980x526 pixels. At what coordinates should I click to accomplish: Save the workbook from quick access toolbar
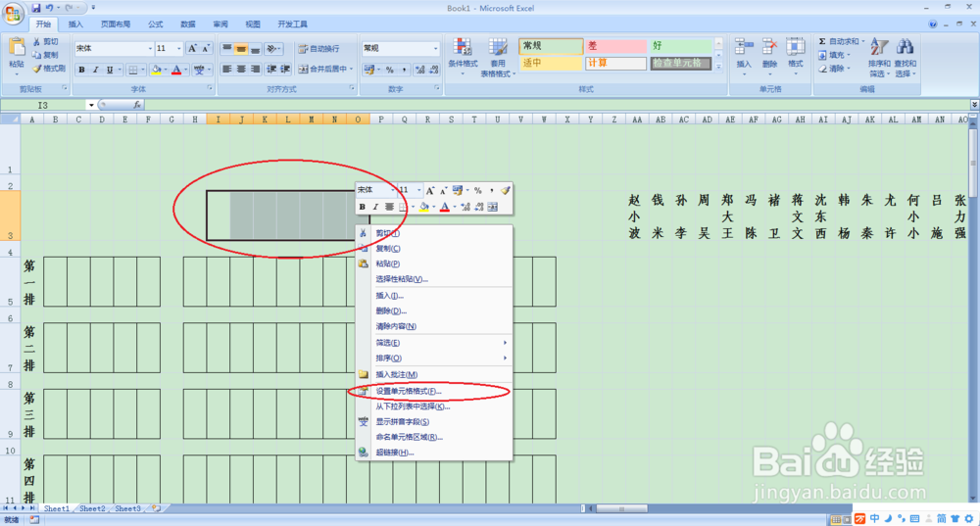coord(36,8)
